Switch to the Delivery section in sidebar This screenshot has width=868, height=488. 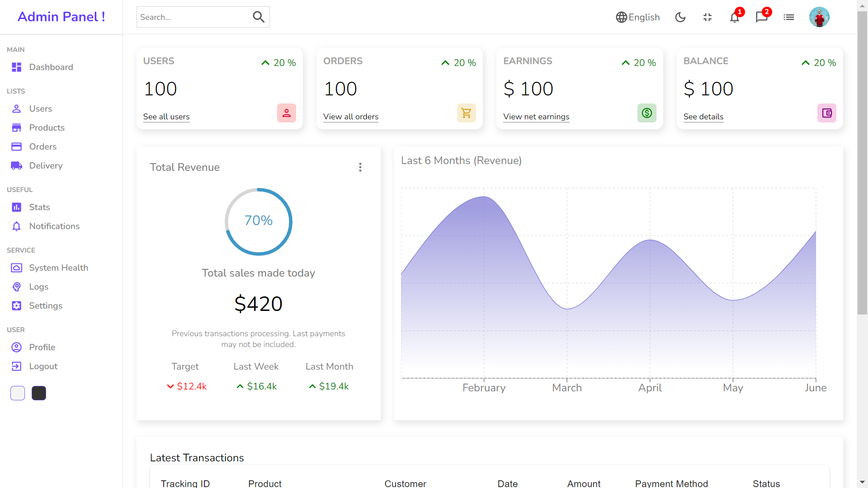click(46, 165)
